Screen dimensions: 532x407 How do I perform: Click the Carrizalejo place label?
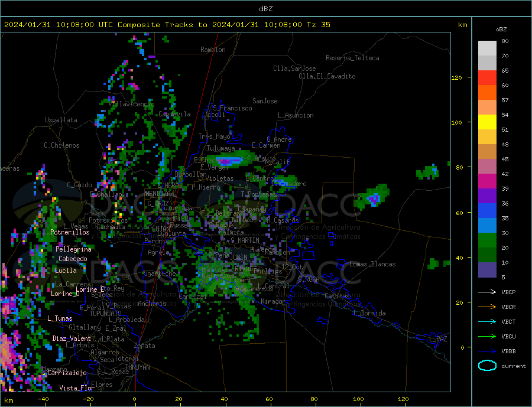pos(67,373)
